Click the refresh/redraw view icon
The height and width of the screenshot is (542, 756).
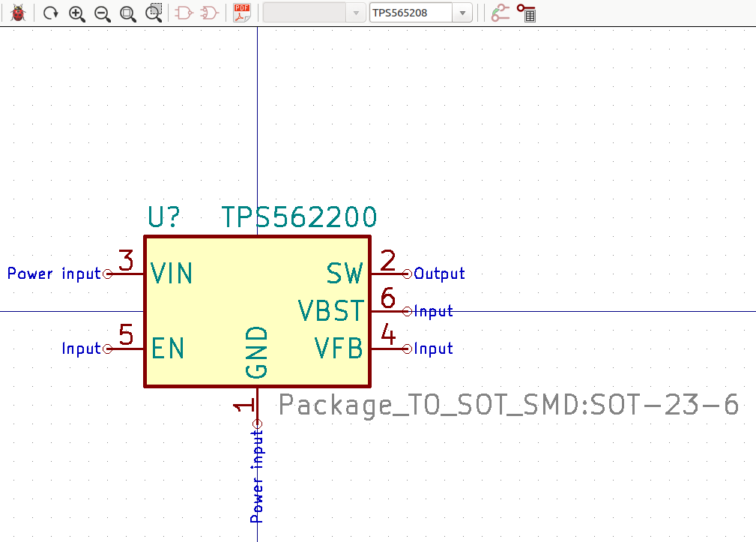(50, 13)
